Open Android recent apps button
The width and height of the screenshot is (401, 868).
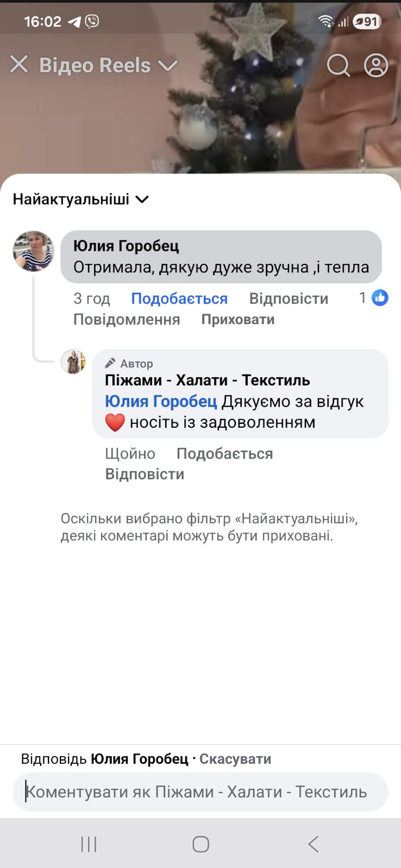(89, 844)
